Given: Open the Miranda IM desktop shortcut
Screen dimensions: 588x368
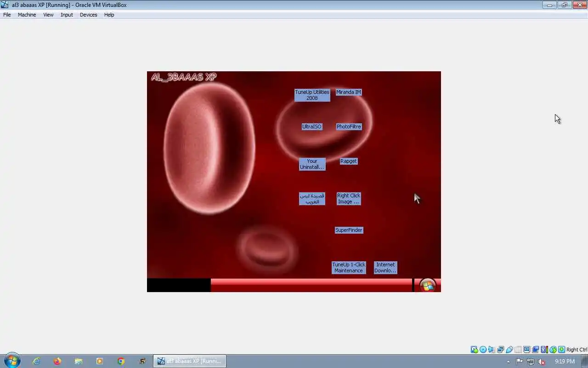Looking at the screenshot, I should pos(348,92).
